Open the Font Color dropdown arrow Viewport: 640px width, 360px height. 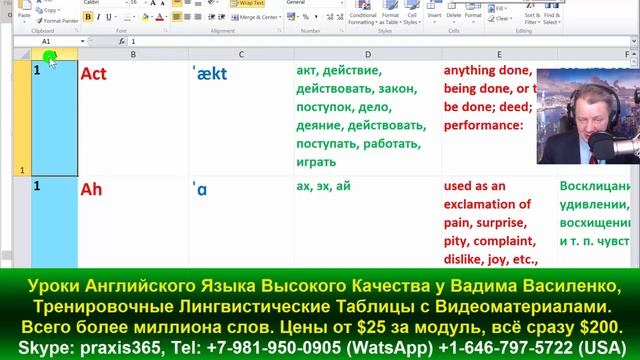(x=167, y=17)
